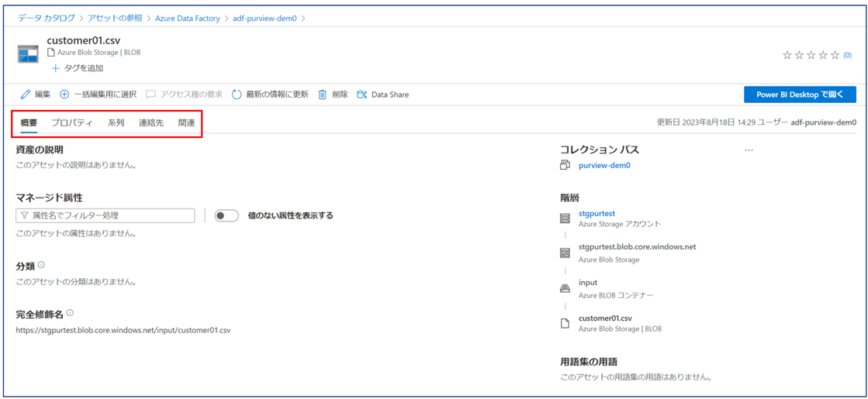Rate the asset with the third star
Screen dimensions: 868x399
point(811,55)
